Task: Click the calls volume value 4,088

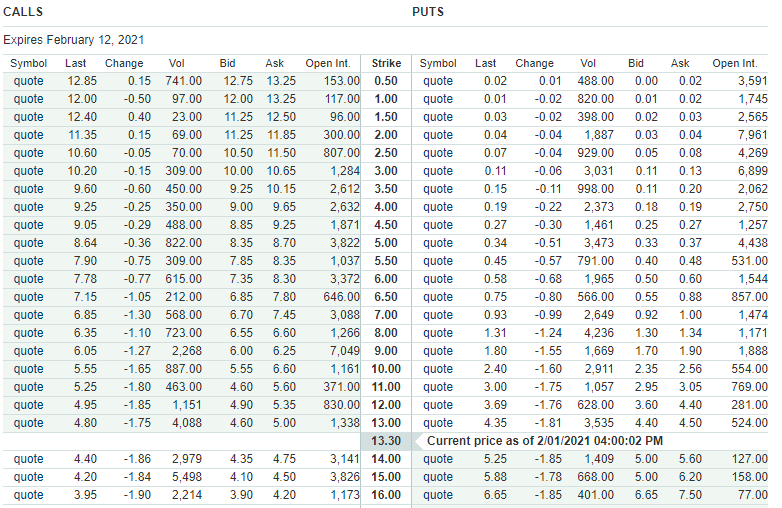Action: point(187,423)
